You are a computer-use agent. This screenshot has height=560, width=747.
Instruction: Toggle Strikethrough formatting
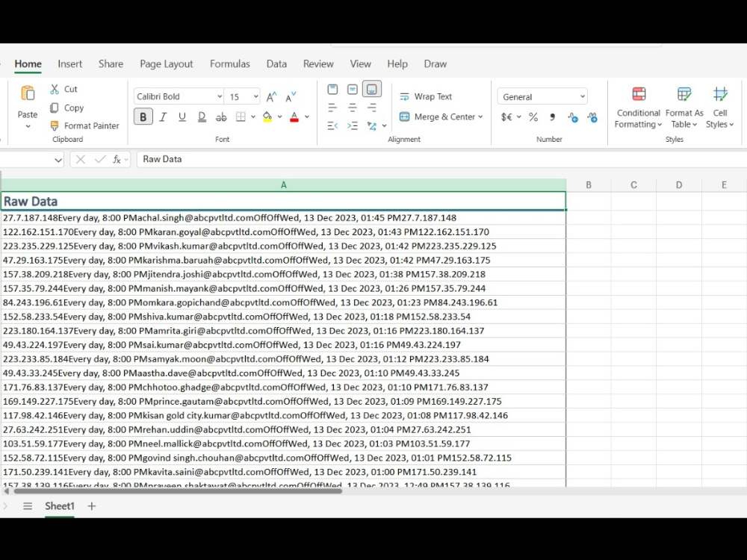click(x=221, y=117)
